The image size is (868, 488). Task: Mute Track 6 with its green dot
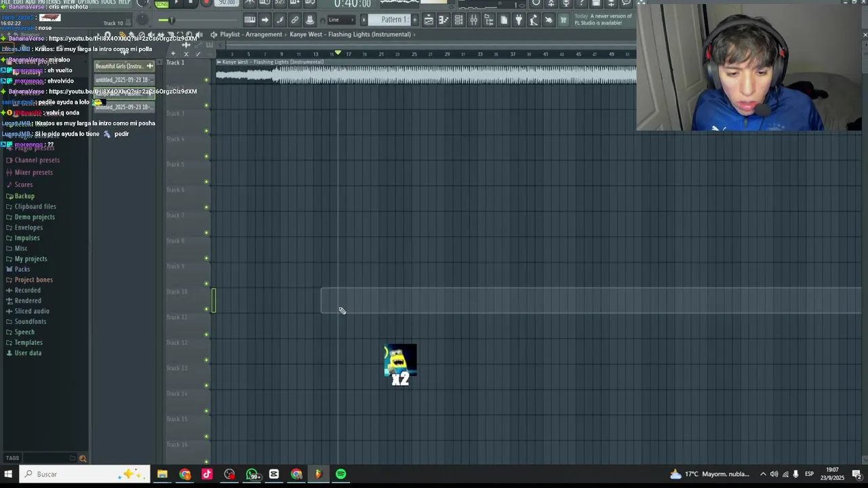pos(207,208)
